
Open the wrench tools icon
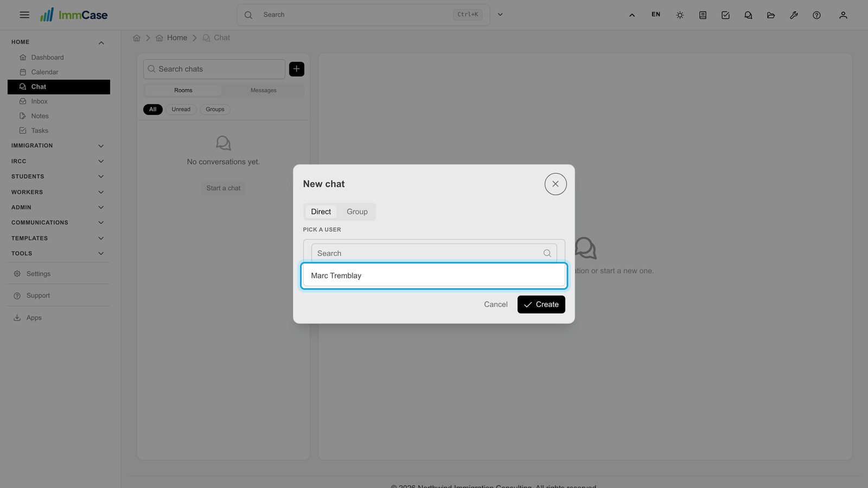(794, 15)
